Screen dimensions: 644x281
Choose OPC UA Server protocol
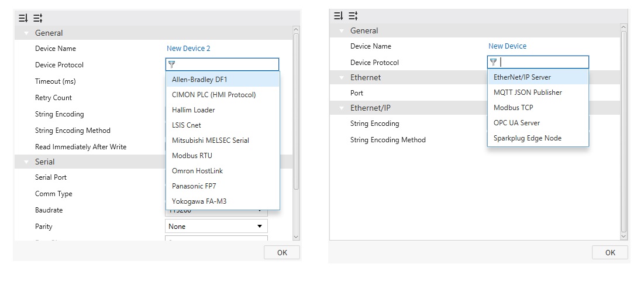(x=538, y=122)
